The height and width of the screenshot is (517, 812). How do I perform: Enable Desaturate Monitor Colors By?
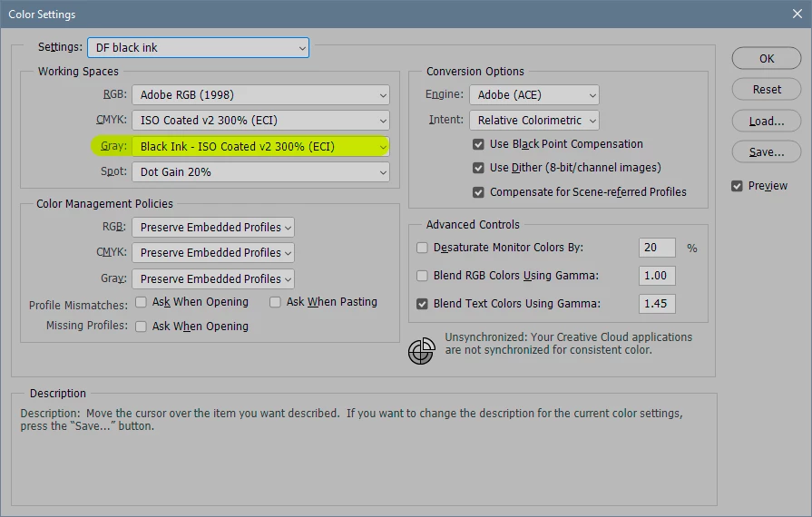422,248
